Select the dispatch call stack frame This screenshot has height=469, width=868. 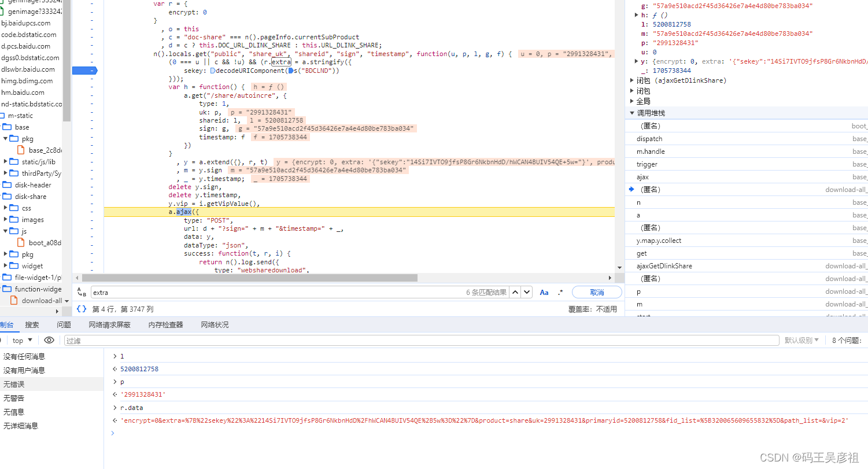coord(747,139)
